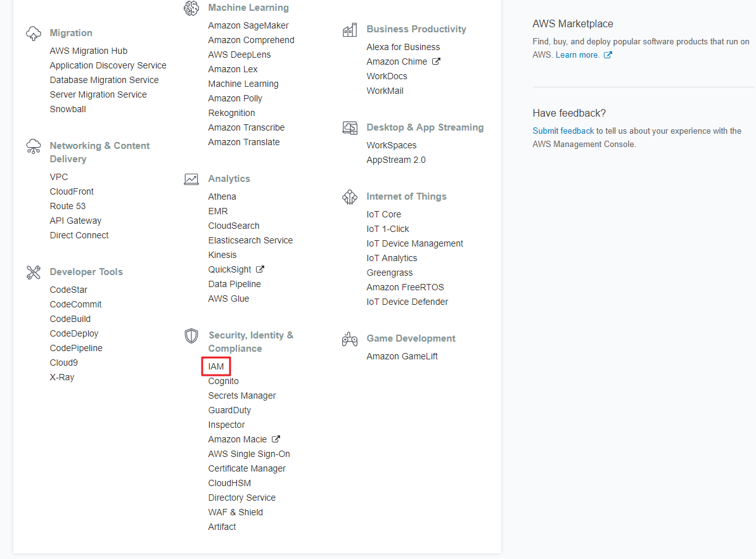Viewport: 756px width, 559px height.
Task: Go to Route 53 service
Action: pyautogui.click(x=68, y=206)
